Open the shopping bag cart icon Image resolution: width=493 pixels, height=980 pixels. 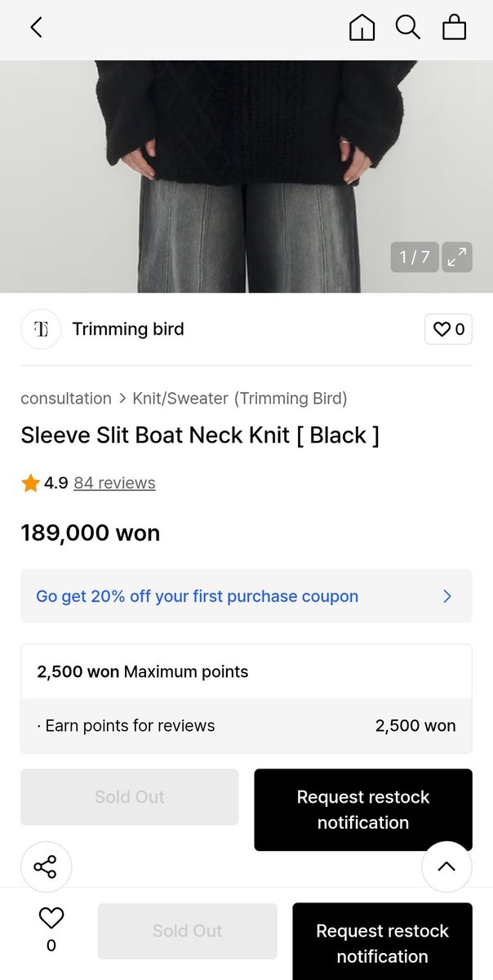pos(454,28)
